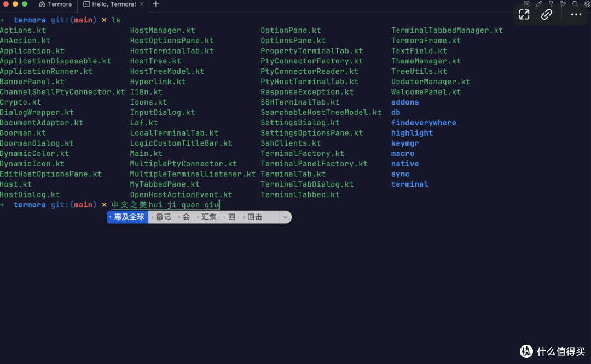Expand the IME candidate list chevron
Screen dimensions: 591x364
(x=285, y=217)
